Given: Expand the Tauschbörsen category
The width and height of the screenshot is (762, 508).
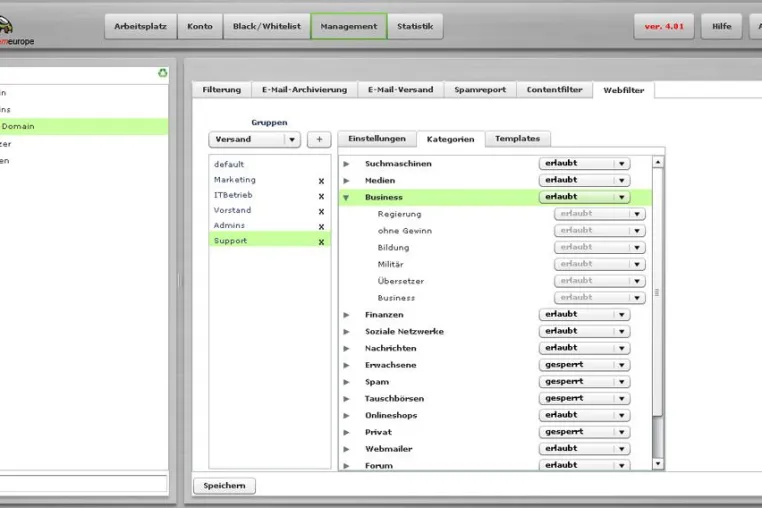Looking at the screenshot, I should point(346,399).
